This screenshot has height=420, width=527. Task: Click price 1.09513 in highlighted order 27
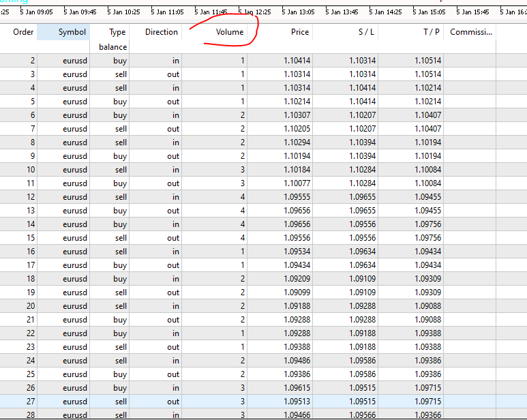click(x=297, y=402)
